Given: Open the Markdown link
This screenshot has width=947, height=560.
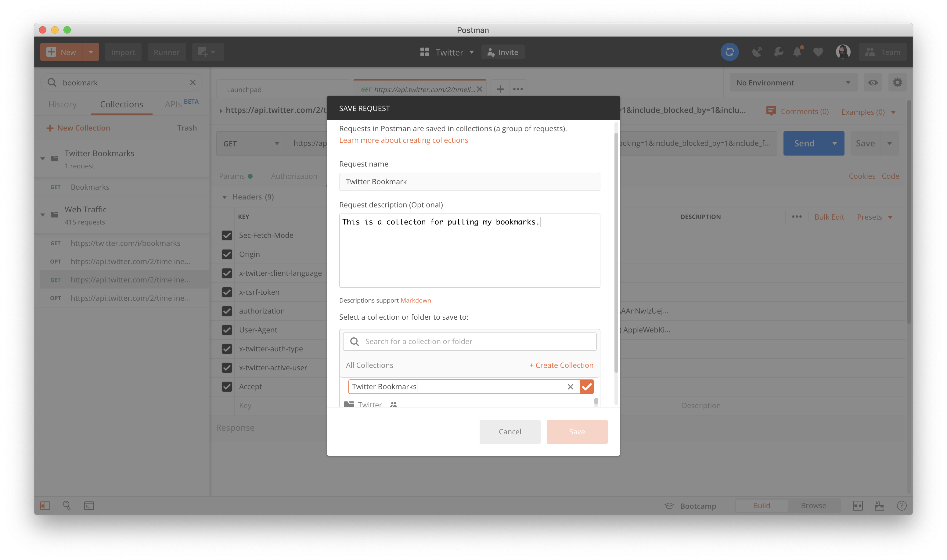Looking at the screenshot, I should (416, 300).
